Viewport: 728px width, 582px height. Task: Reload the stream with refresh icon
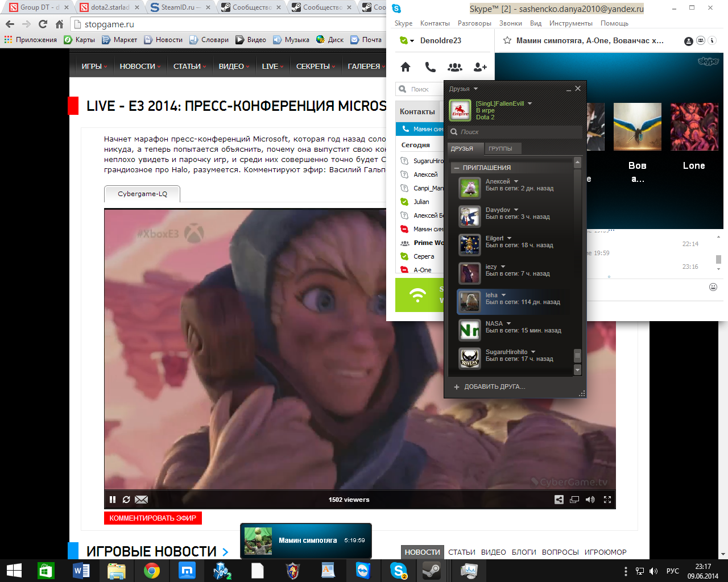coord(126,500)
